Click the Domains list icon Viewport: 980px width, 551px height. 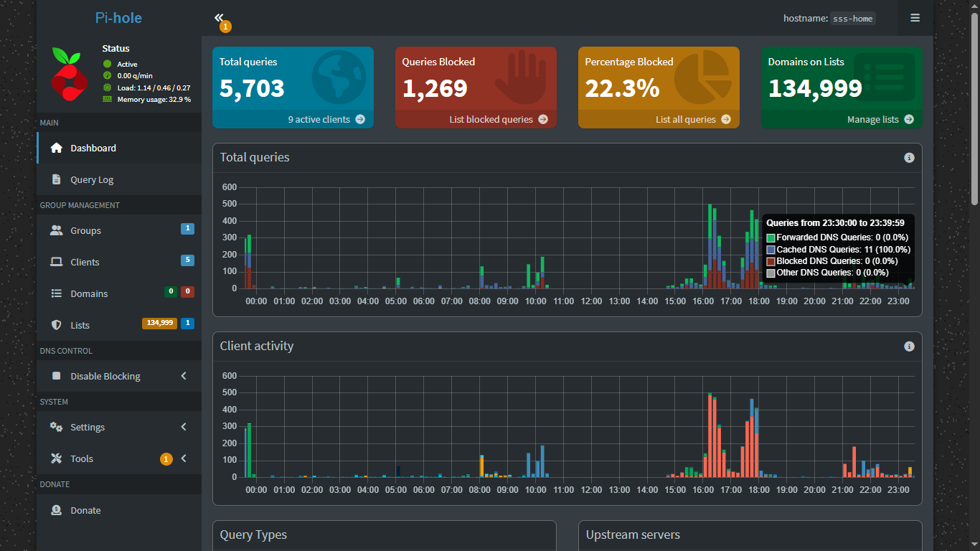click(57, 293)
